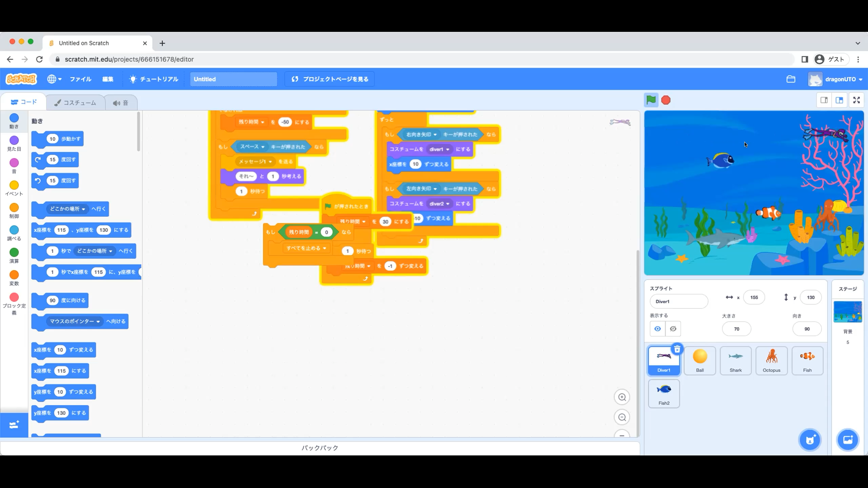Select the 見た目 block category
Screen dimensions: 868x488
14,143
